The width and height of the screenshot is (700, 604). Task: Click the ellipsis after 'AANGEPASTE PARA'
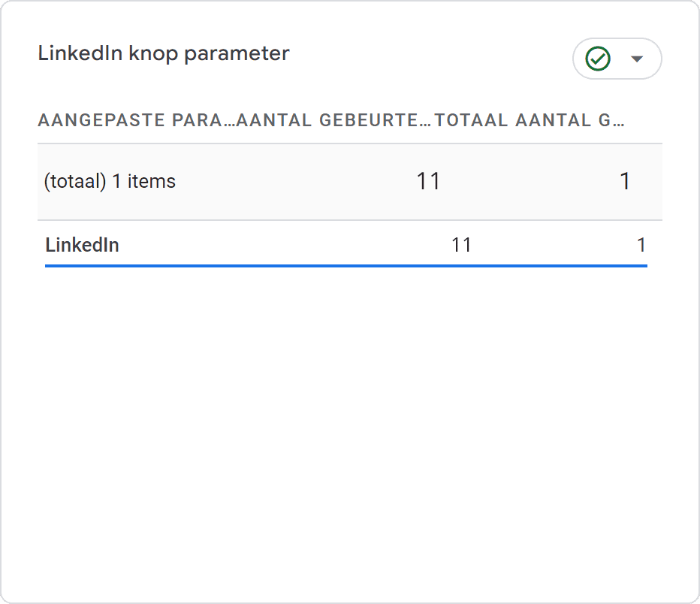point(230,120)
